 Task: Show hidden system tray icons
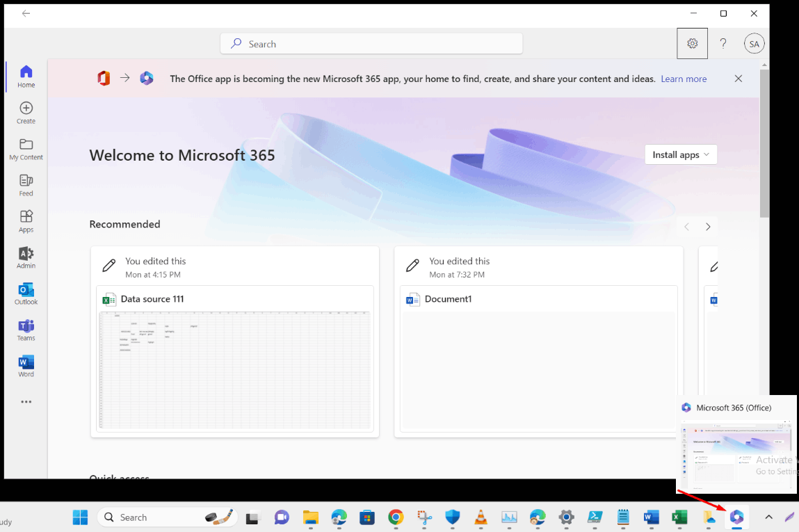point(769,517)
